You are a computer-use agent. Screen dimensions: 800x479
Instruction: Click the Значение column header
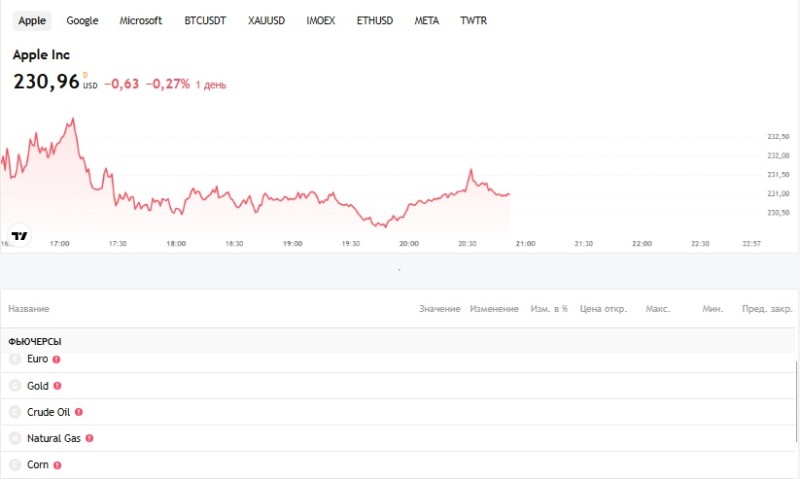(440, 309)
